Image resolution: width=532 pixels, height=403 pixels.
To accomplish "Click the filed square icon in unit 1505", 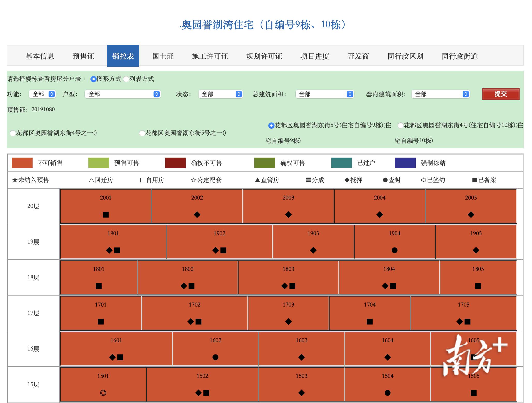I will point(474,393).
